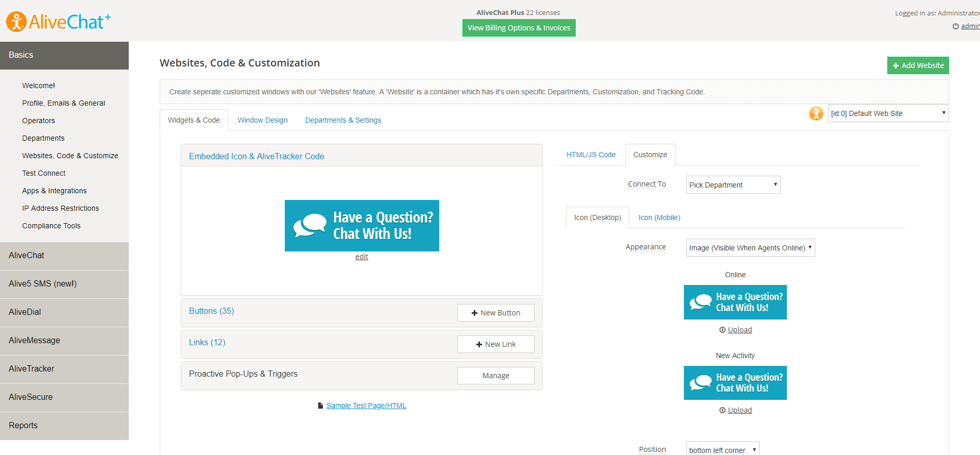Image resolution: width=980 pixels, height=455 pixels.
Task: Expand the AliveMessage sidebar section
Action: tap(64, 341)
